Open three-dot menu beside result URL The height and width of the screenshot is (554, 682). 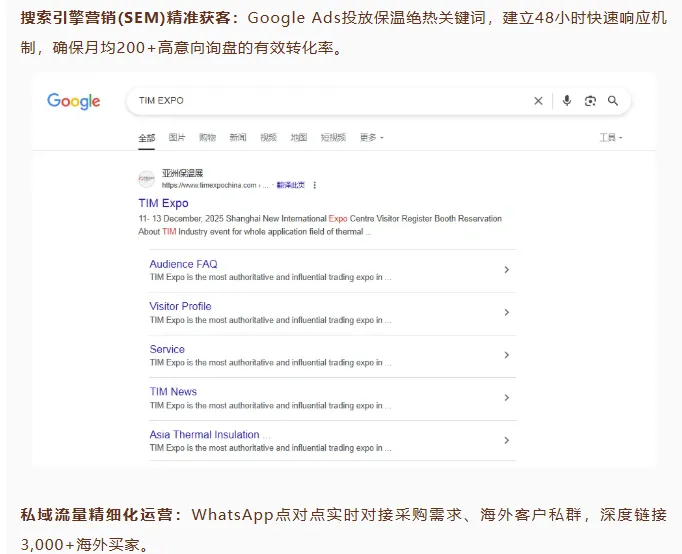(x=314, y=185)
